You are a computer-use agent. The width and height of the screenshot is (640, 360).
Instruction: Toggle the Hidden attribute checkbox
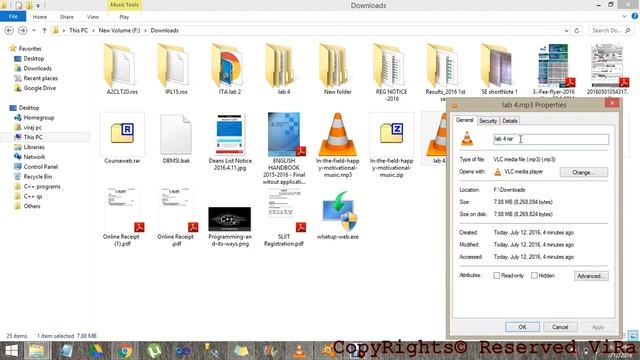pyautogui.click(x=534, y=276)
